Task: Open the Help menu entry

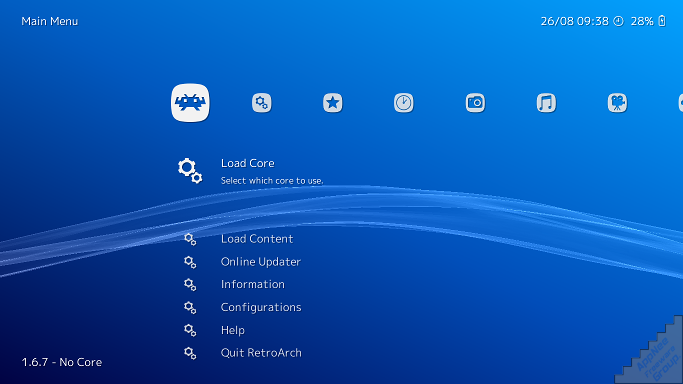Action: tap(233, 330)
